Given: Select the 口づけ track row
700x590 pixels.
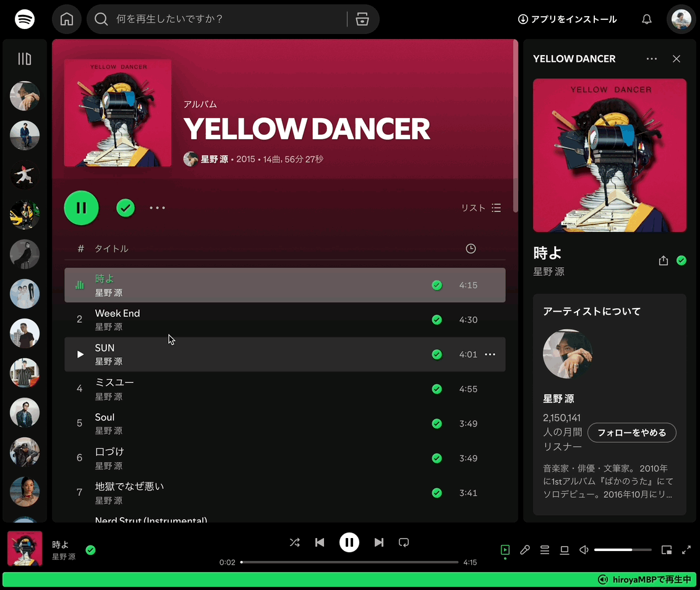Looking at the screenshot, I should 285,458.
